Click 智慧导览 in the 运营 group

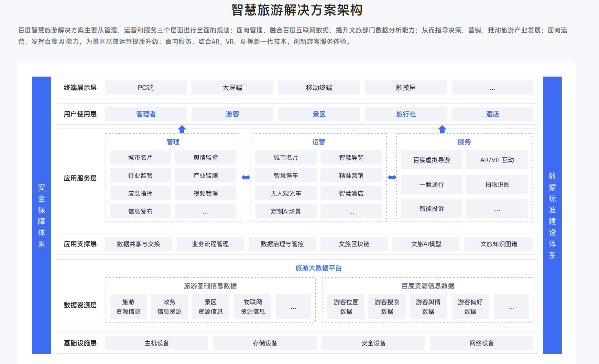[351, 158]
